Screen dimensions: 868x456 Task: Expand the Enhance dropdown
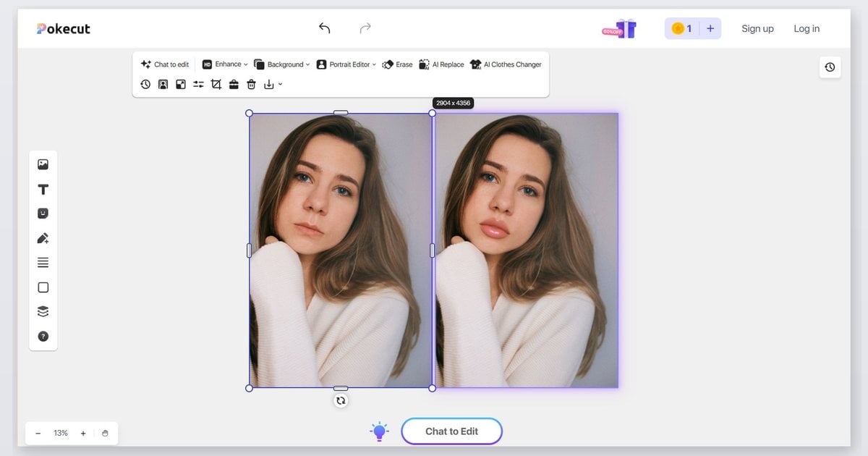[x=225, y=64]
